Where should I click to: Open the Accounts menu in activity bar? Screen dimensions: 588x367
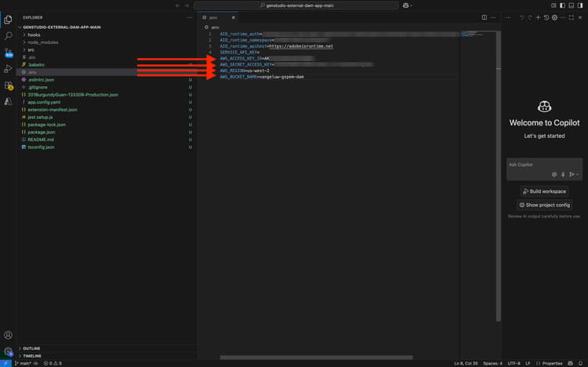tap(8, 335)
